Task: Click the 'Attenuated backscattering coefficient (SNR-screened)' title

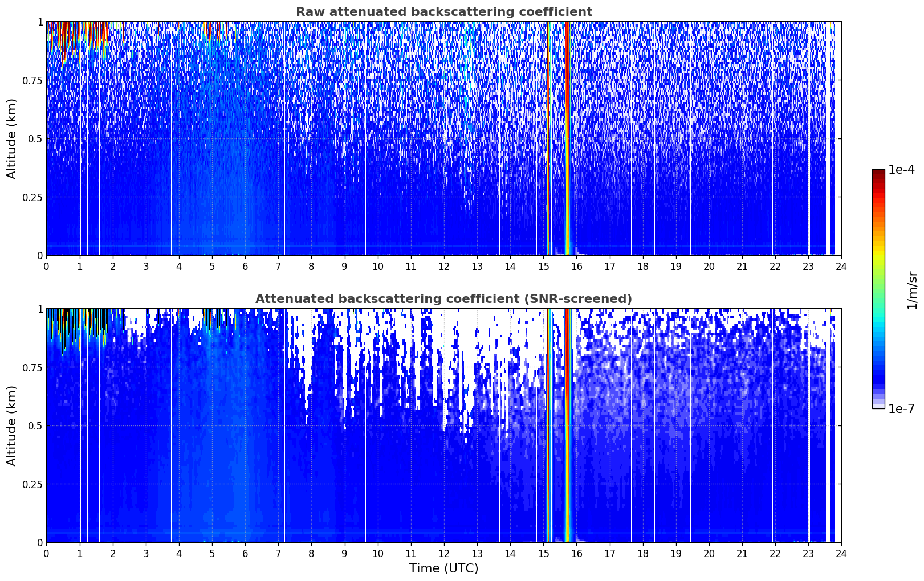Action: (x=443, y=299)
